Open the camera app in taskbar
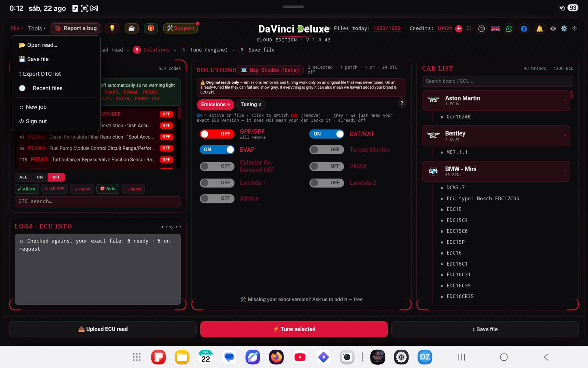The width and height of the screenshot is (588, 368). (347, 357)
